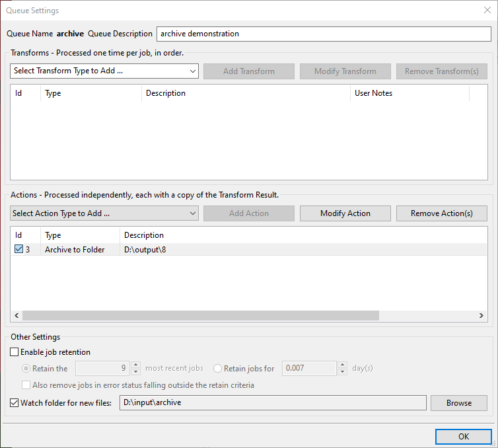The height and width of the screenshot is (448, 498).
Task: Open the Select Transform Type dropdown
Action: point(104,71)
